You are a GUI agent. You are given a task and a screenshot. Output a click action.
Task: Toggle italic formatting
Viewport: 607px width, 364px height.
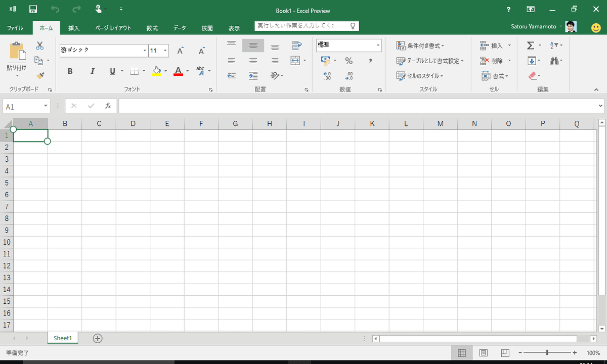coord(92,71)
